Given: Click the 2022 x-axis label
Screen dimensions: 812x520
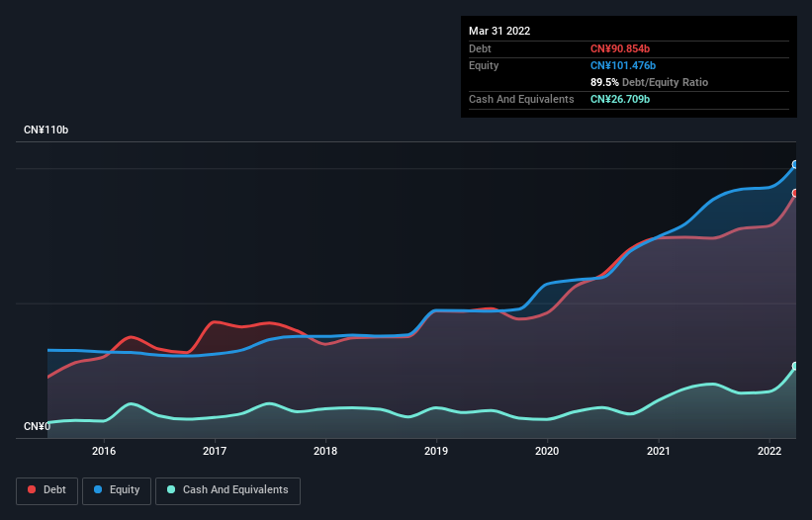Looking at the screenshot, I should click(769, 451).
